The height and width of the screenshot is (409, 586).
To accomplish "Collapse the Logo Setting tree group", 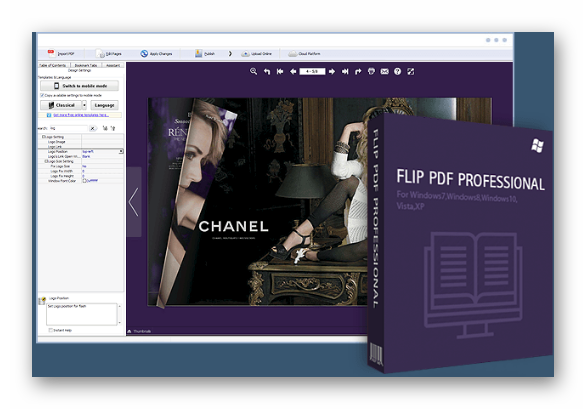I will point(43,137).
